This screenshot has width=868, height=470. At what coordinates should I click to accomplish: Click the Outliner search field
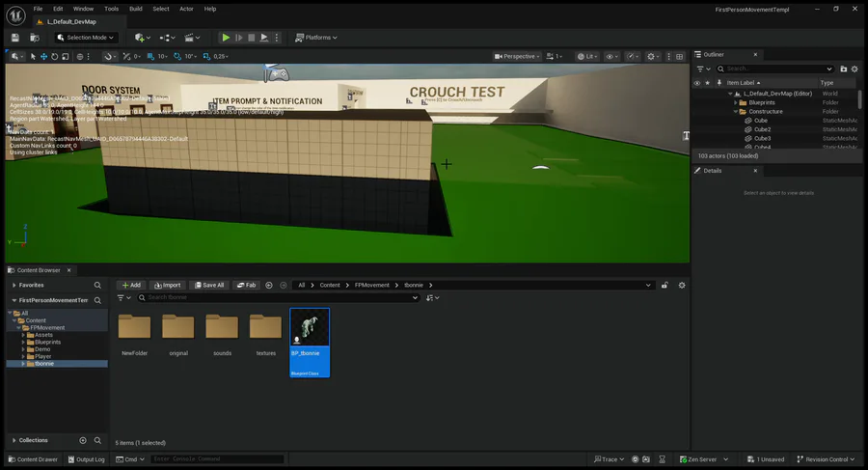[x=774, y=69]
